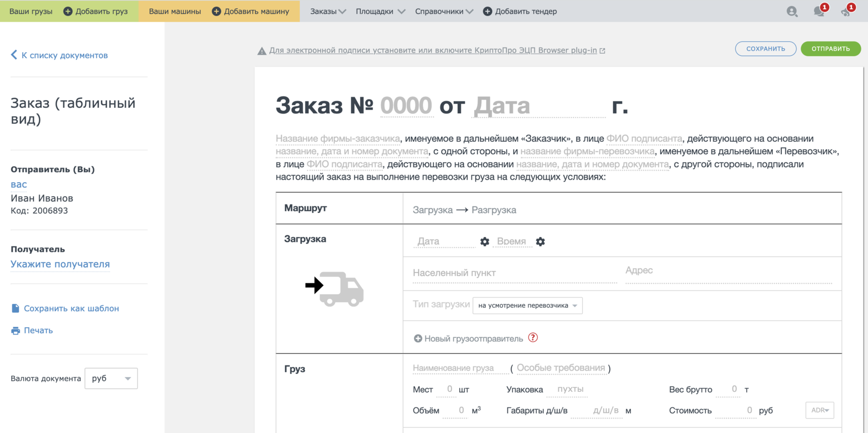Click the plus icon beside Добавить груз

click(x=68, y=11)
